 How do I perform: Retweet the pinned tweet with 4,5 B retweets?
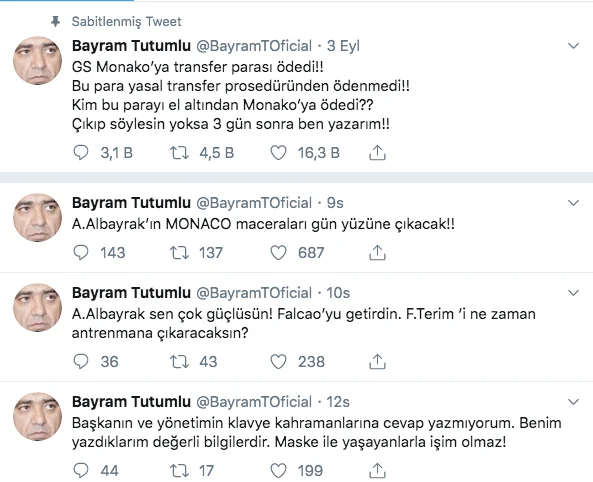tap(179, 153)
